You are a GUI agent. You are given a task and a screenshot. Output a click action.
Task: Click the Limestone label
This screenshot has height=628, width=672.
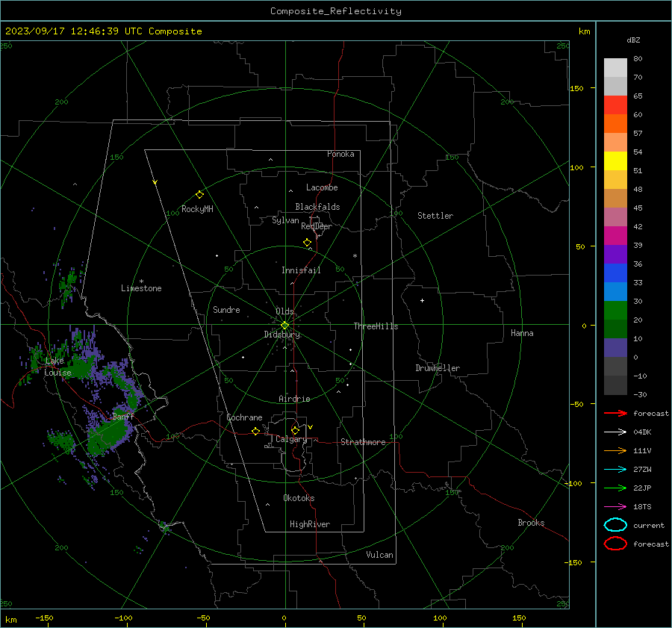tap(141, 288)
